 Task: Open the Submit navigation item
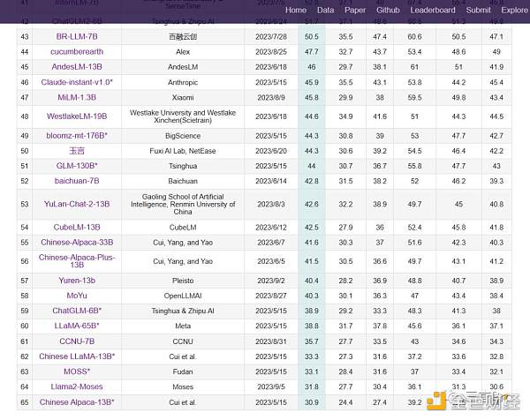click(478, 10)
